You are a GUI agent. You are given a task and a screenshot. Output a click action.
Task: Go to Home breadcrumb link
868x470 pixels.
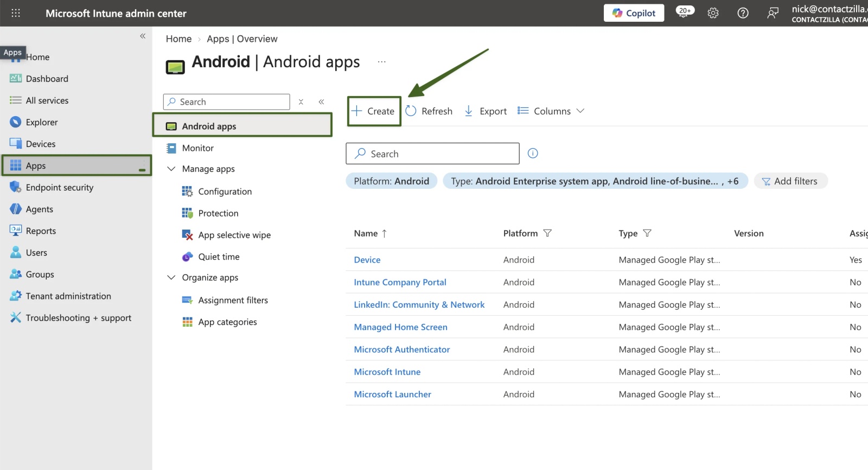tap(178, 39)
